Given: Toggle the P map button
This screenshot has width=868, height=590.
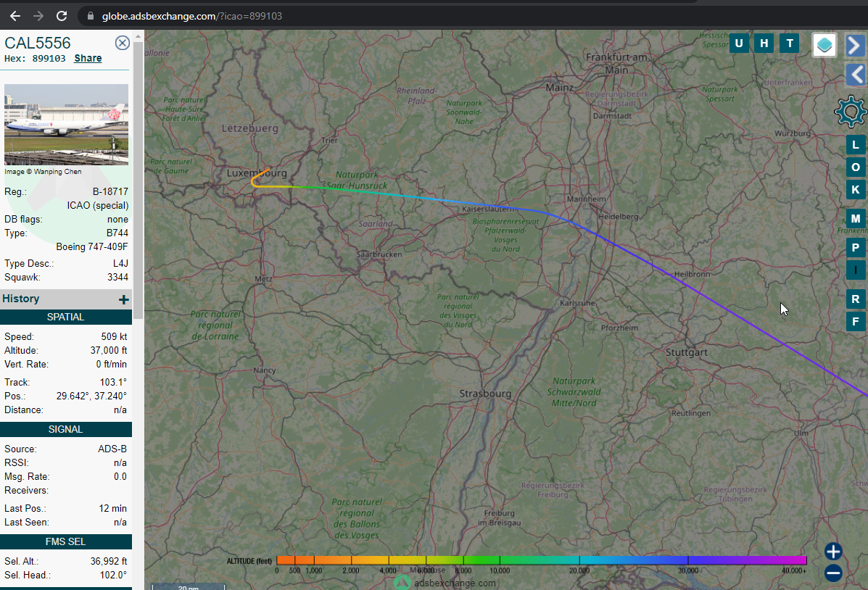Looking at the screenshot, I should coord(855,247).
